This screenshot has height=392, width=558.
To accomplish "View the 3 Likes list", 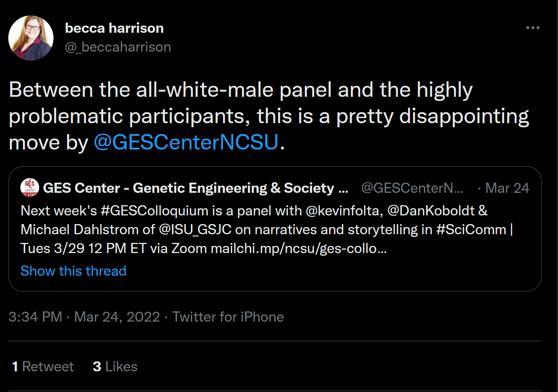I will tap(115, 367).
